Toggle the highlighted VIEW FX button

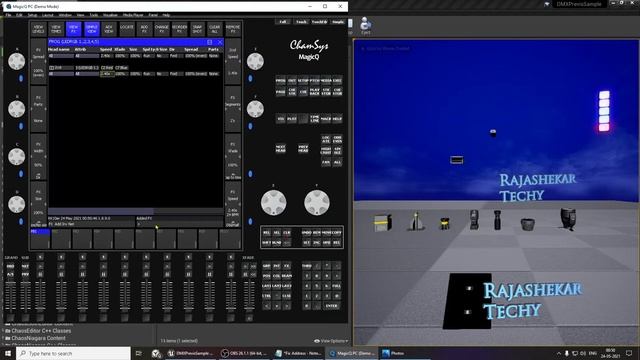tap(73, 29)
